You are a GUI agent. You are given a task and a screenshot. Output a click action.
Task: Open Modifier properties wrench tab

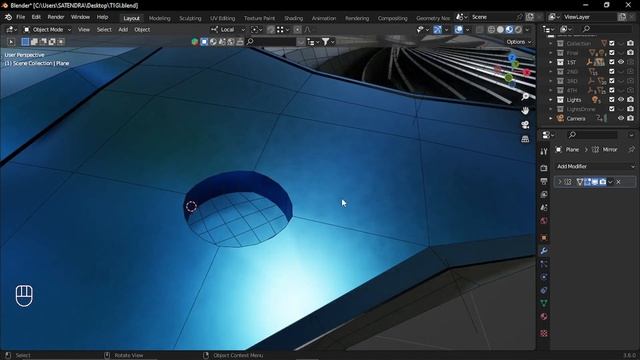544,251
